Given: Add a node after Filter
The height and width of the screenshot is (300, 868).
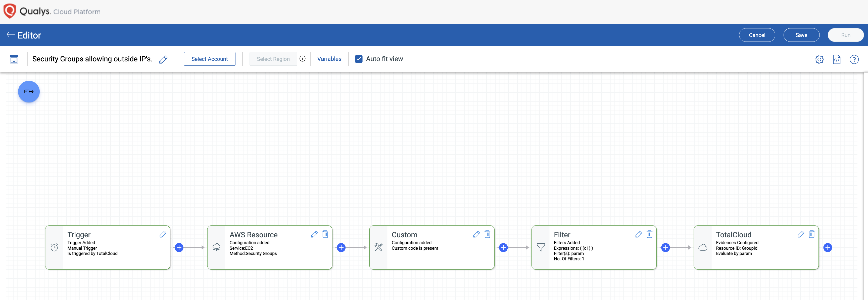Looking at the screenshot, I should coord(665,247).
